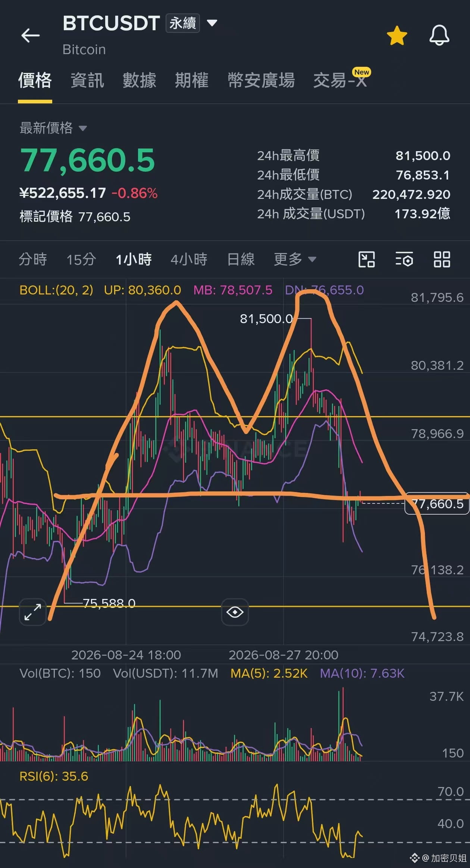Tap the MA(10): 7.63K volume indicator
Screen dimensions: 470x868
[362, 673]
